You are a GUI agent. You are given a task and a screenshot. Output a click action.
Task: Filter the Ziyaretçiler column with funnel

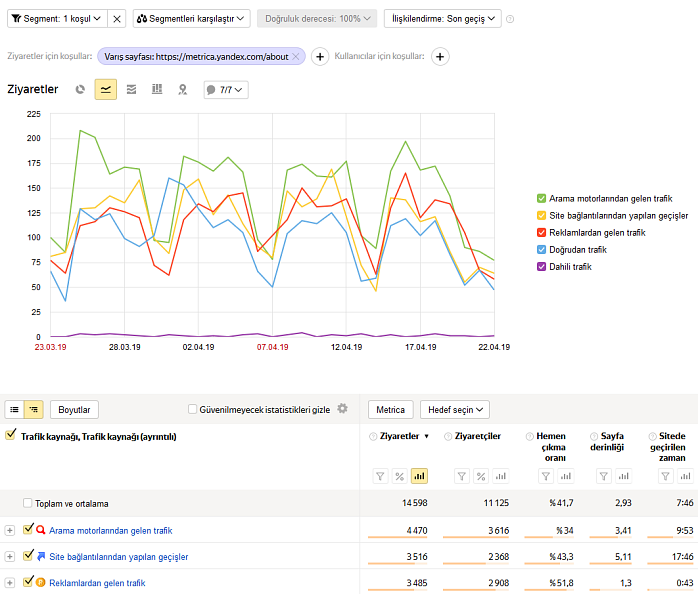(x=462, y=476)
